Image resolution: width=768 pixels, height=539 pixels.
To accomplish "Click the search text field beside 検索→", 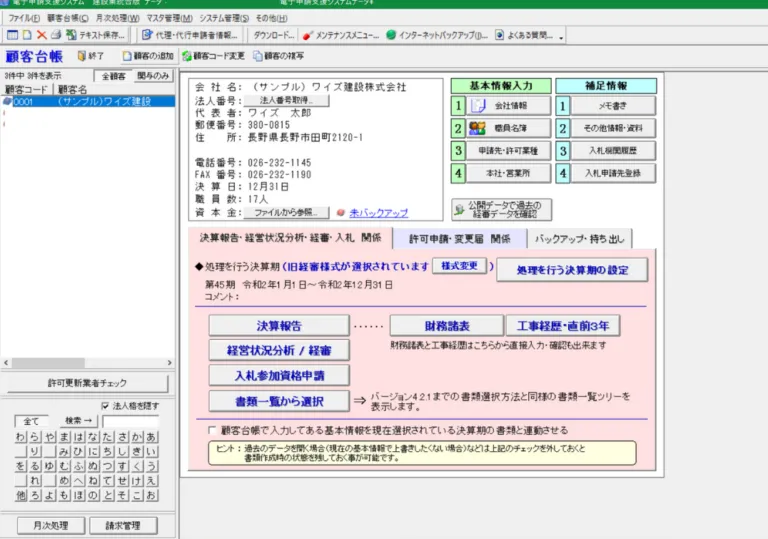I will pos(129,421).
